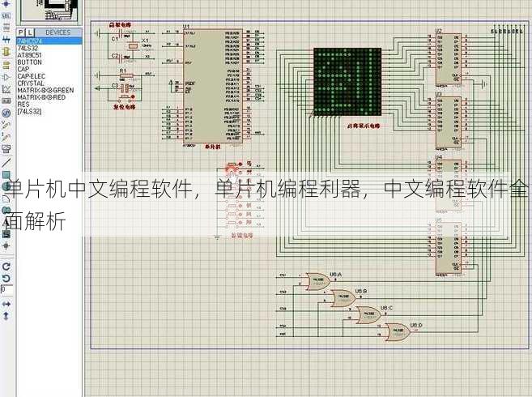
Task: Select the Wire Label mode tool
Action: pos(6,16)
